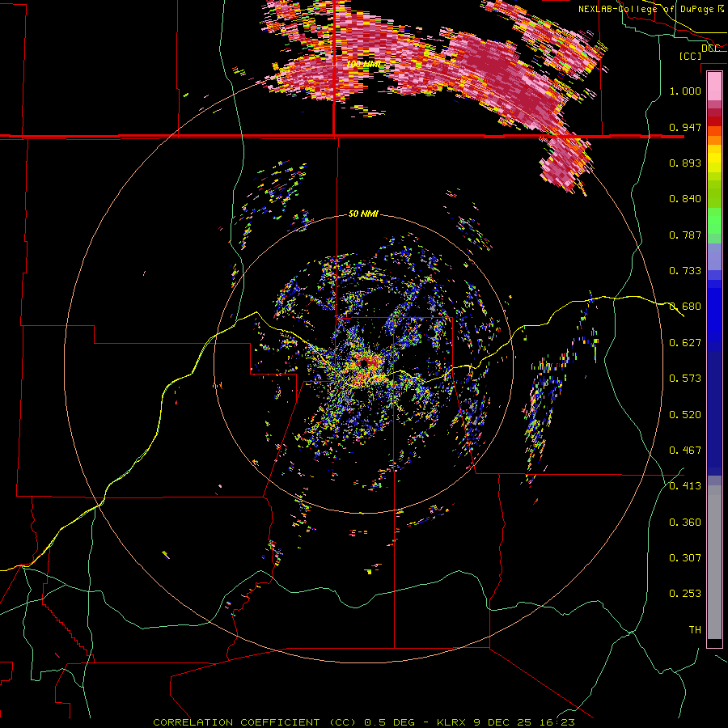Click the 50 NMI range ring label

coord(363,214)
